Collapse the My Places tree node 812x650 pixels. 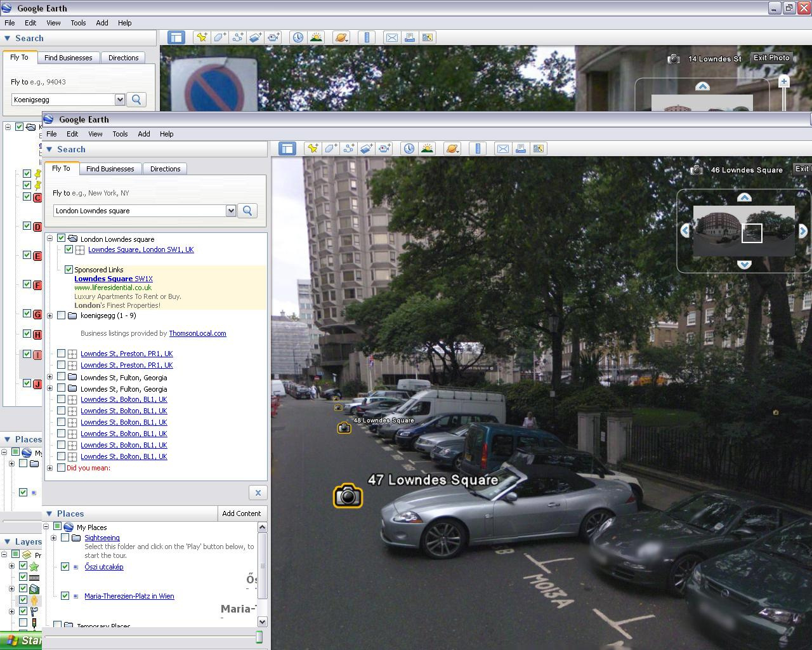46,527
